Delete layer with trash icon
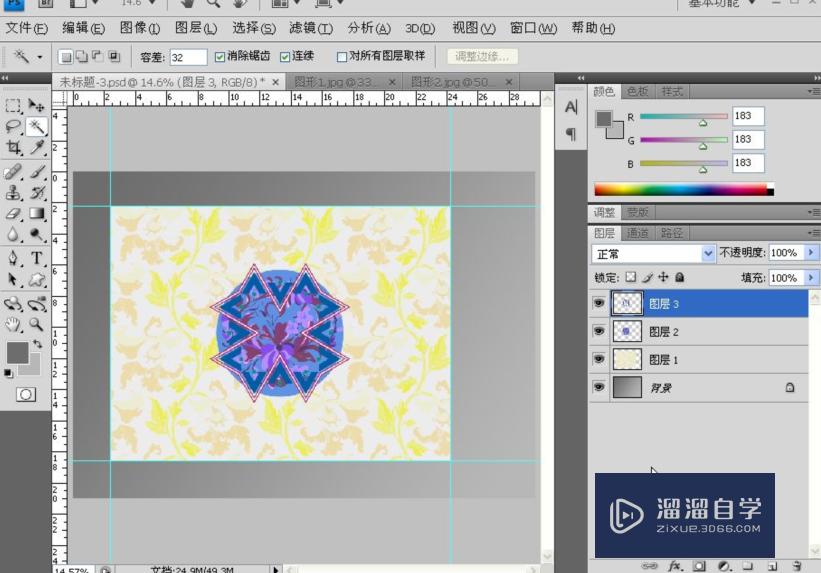 coord(796,566)
